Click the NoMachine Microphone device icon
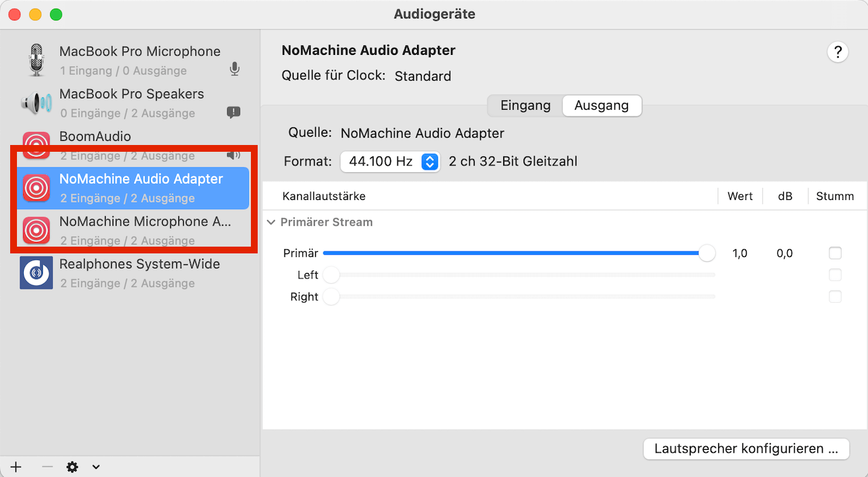Image resolution: width=868 pixels, height=477 pixels. pos(36,230)
